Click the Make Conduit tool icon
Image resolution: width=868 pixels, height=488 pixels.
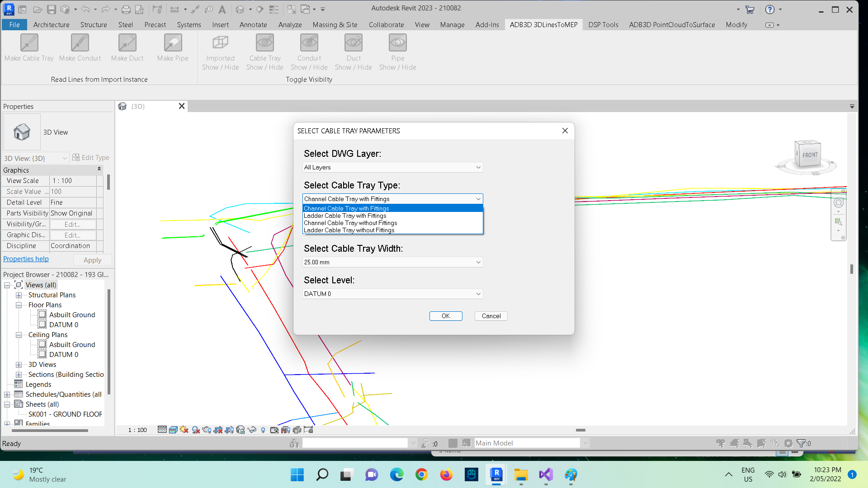click(80, 43)
